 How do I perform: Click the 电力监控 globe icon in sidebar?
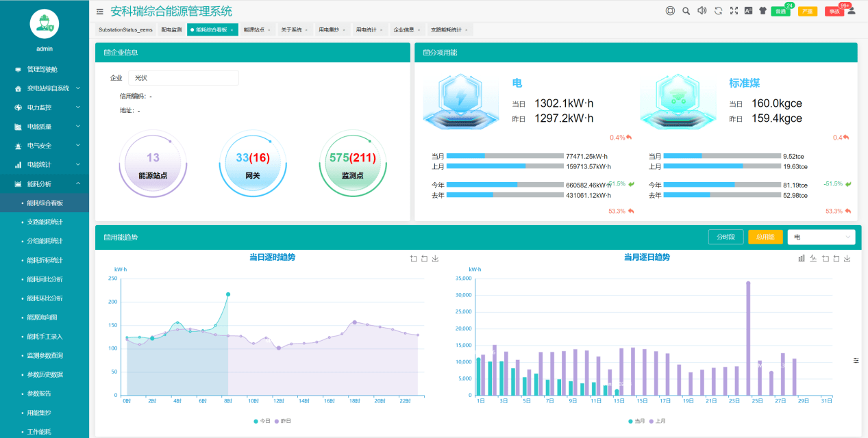18,107
